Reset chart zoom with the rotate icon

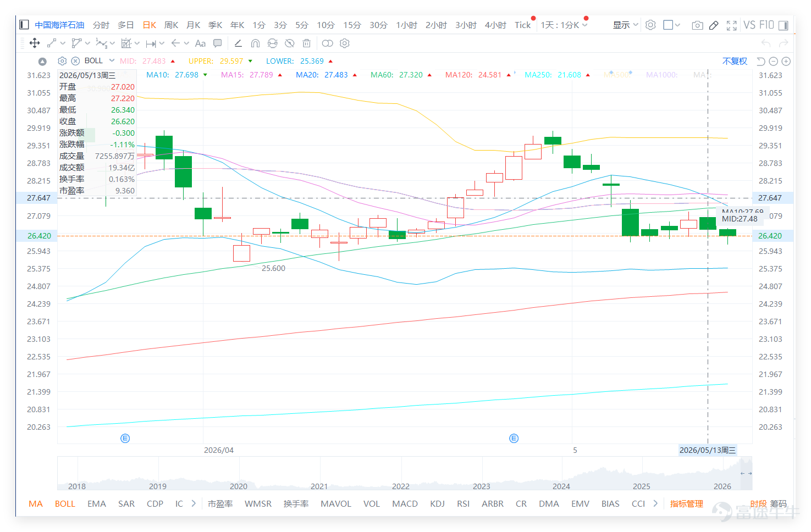tap(761, 61)
